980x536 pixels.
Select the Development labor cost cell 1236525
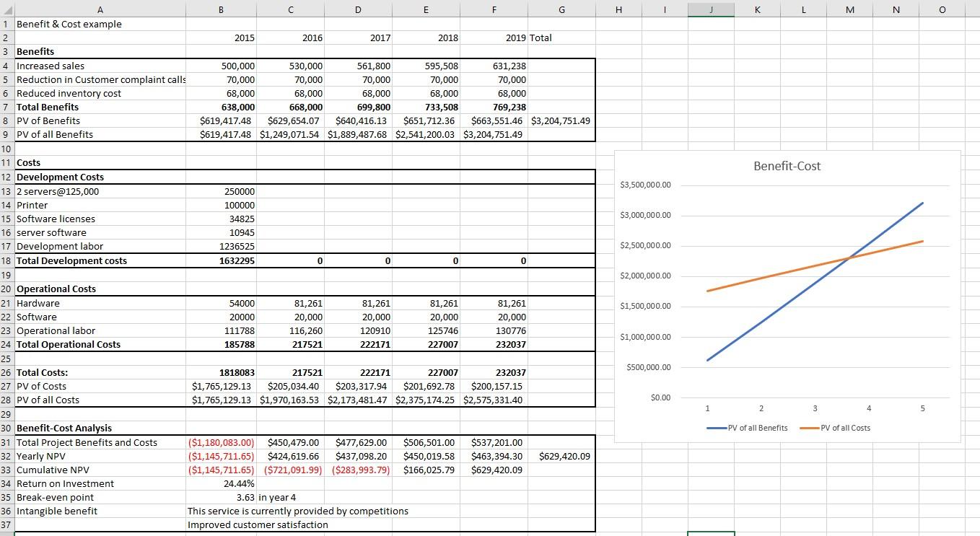tap(221, 246)
